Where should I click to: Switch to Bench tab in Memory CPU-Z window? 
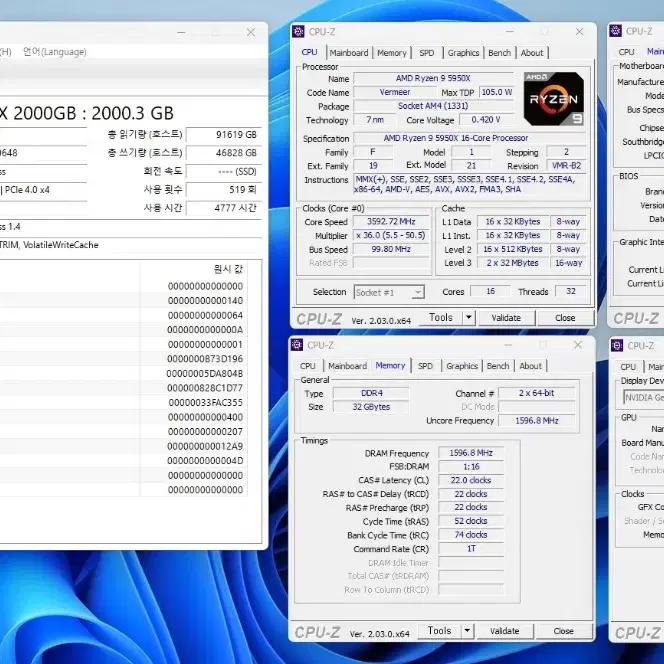498,366
